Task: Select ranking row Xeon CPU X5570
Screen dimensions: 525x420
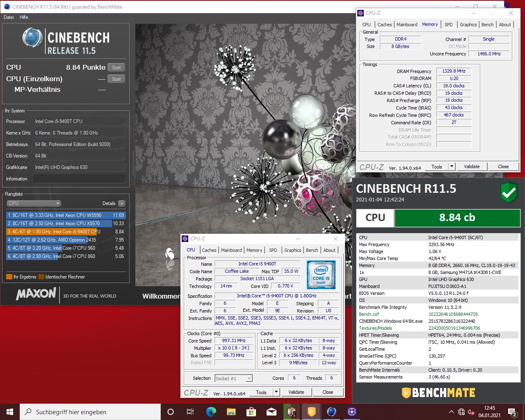Action: (66, 223)
